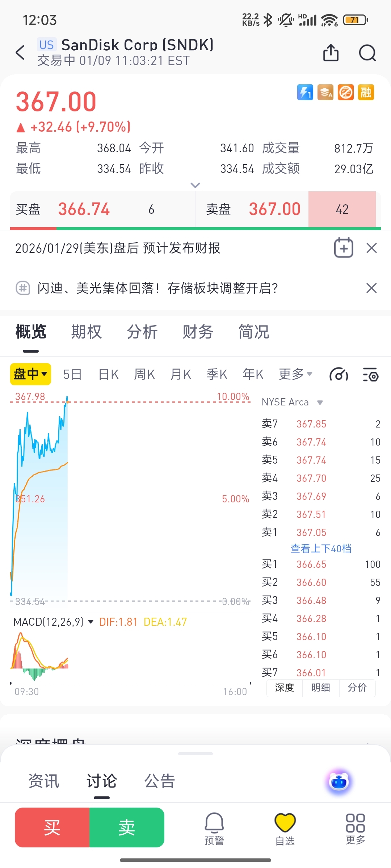Tap the US market tag
Screen dimensions: 391x868
point(47,45)
